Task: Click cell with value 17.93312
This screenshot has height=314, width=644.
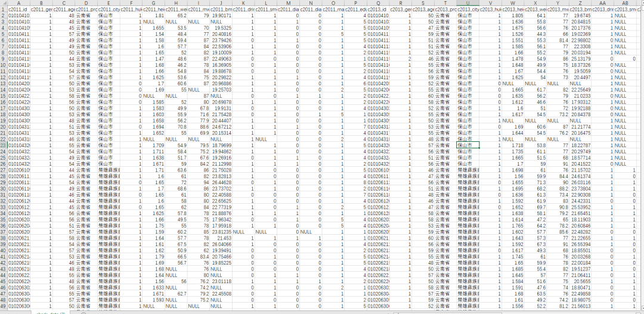Action: click(580, 102)
